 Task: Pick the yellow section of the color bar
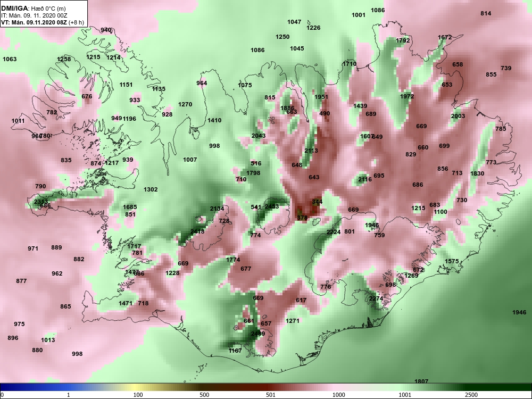coord(134,387)
